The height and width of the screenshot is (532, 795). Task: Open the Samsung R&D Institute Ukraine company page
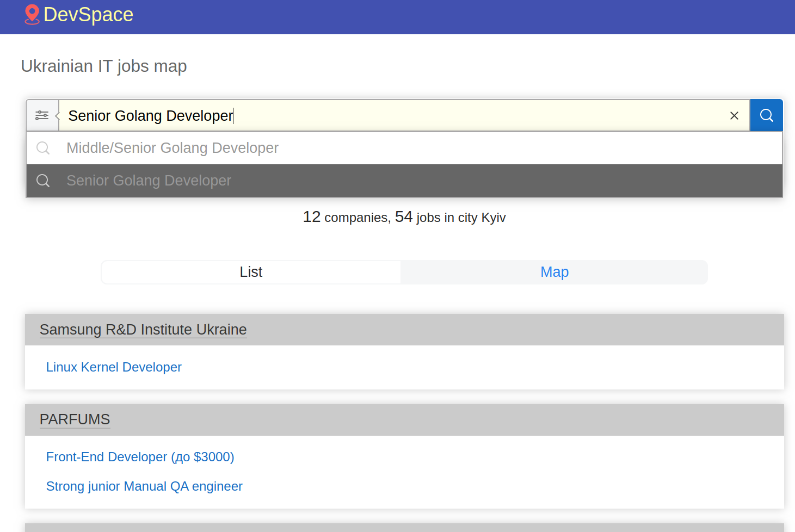click(x=143, y=330)
